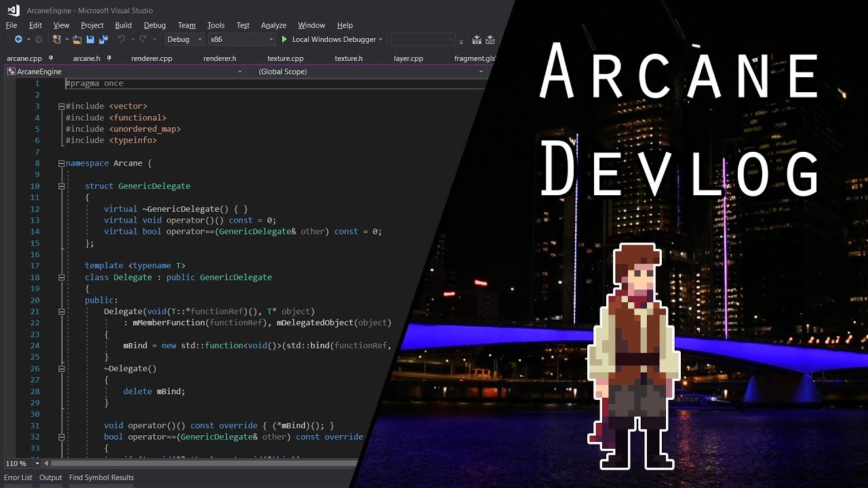The width and height of the screenshot is (868, 488).
Task: Open the Navigate Backward history dropdown arrow
Action: pos(27,40)
